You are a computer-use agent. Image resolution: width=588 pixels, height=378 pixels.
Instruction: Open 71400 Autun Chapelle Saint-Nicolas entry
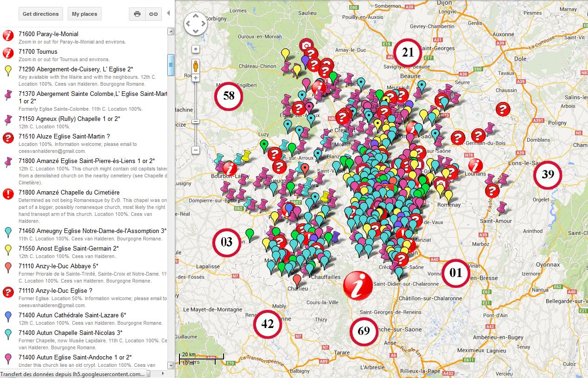(x=70, y=333)
